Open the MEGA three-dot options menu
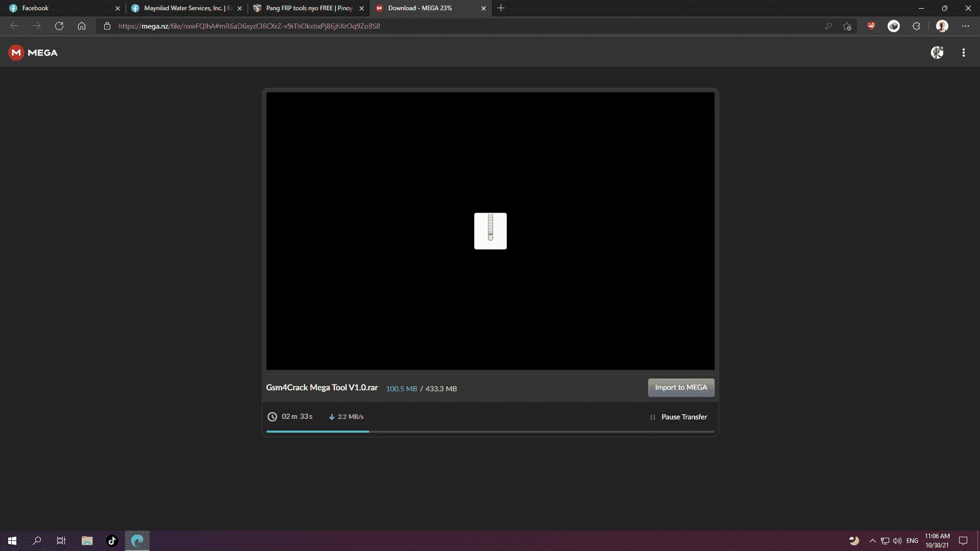Image resolution: width=980 pixels, height=551 pixels. (x=964, y=53)
